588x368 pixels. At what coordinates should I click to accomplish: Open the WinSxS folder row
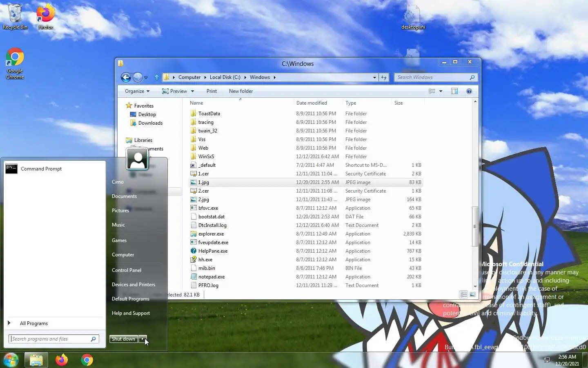[x=306, y=157]
